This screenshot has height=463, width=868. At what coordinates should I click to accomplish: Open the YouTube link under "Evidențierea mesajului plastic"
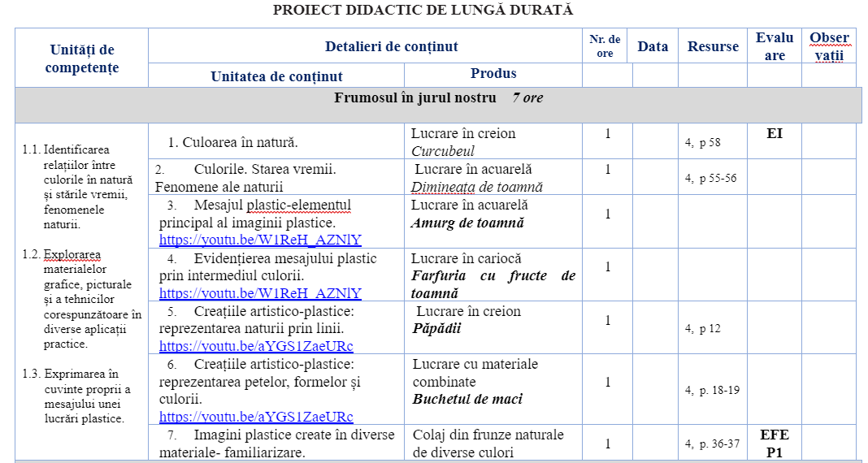tap(260, 293)
